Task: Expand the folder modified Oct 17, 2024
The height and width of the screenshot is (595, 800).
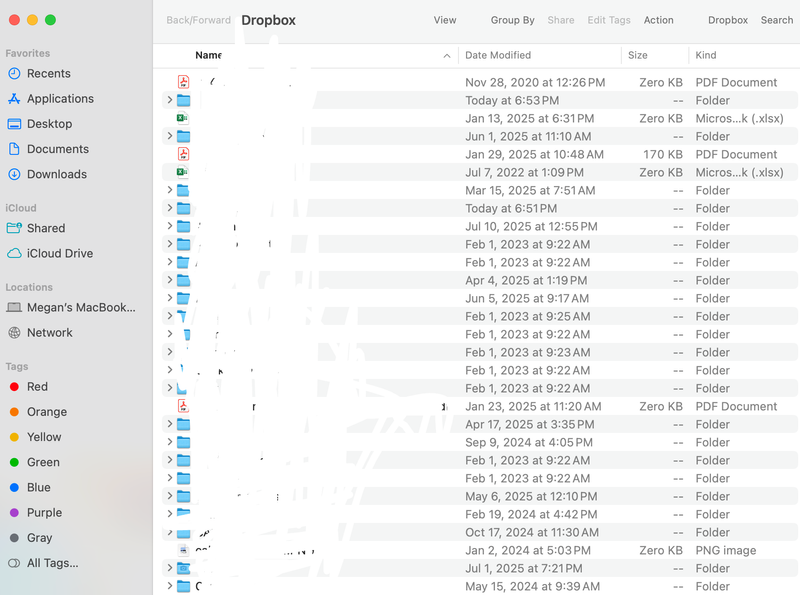Action: 169,532
